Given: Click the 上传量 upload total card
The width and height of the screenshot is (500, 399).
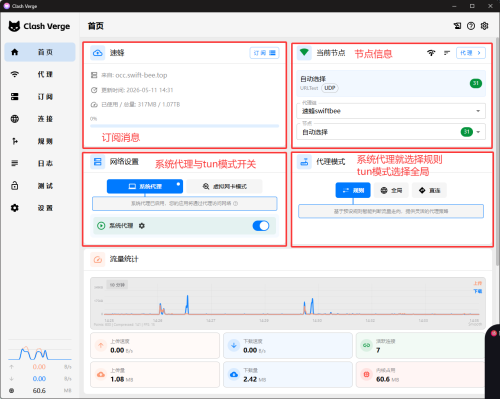Looking at the screenshot, I should click(155, 374).
